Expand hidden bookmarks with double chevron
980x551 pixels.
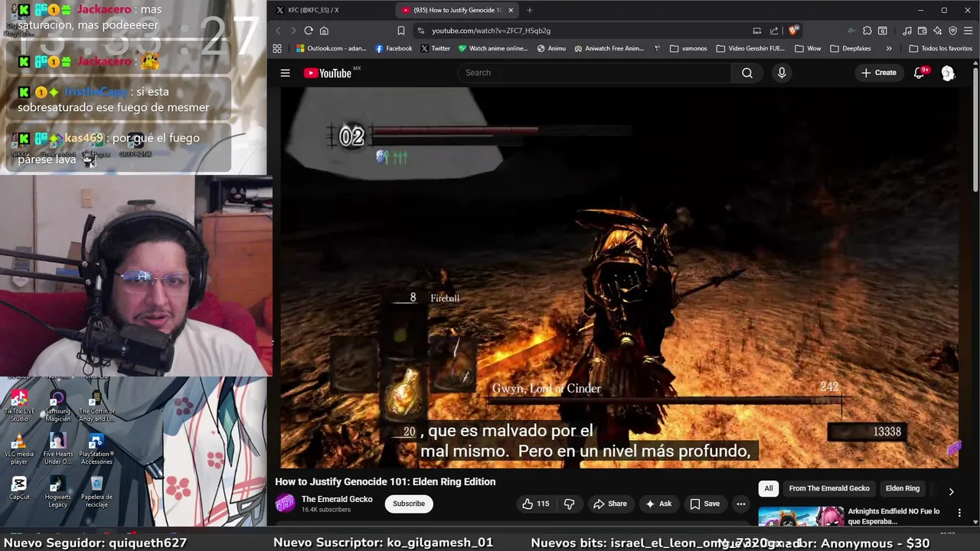(x=889, y=48)
